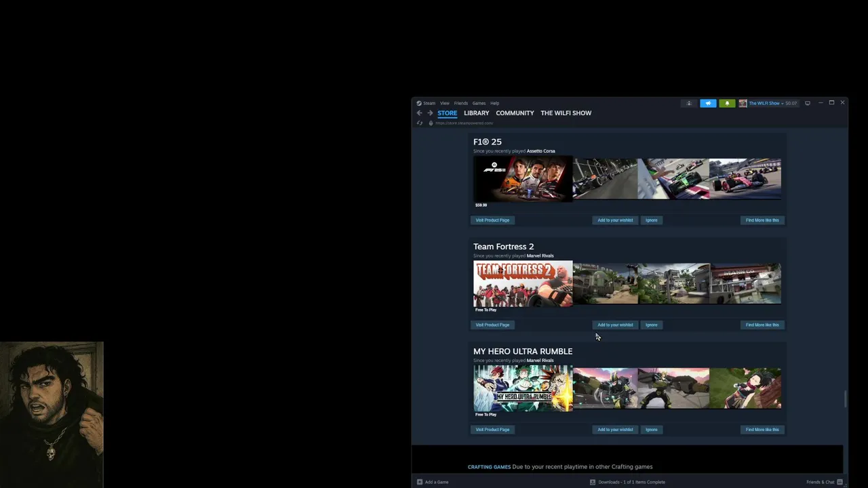Click the CRAFTING GAMES category link
This screenshot has width=868, height=488.
coord(489,467)
